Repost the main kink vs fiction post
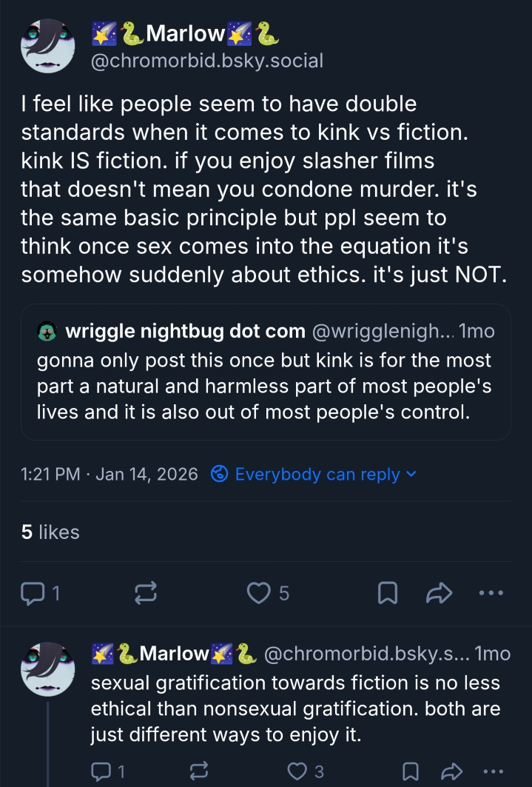 click(x=145, y=592)
